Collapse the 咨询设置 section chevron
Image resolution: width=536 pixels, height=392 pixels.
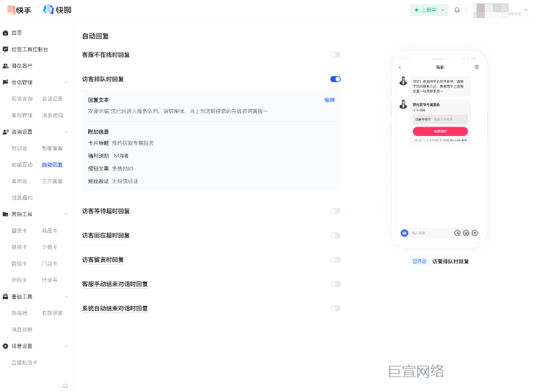66,132
